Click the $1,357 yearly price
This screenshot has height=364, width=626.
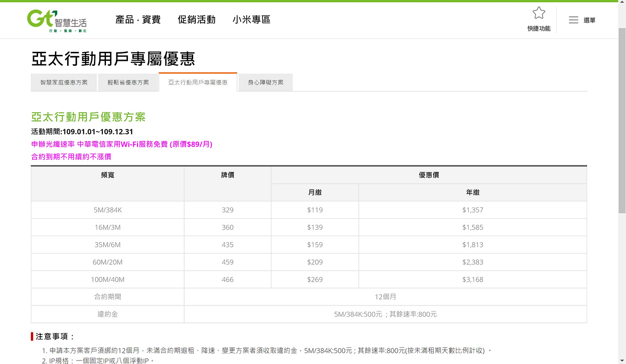tap(473, 210)
